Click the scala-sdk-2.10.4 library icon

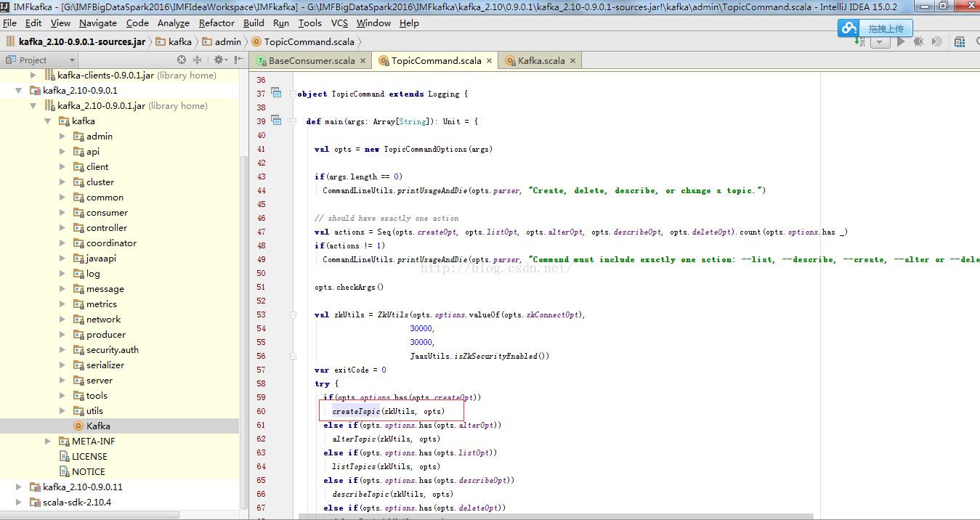click(35, 502)
